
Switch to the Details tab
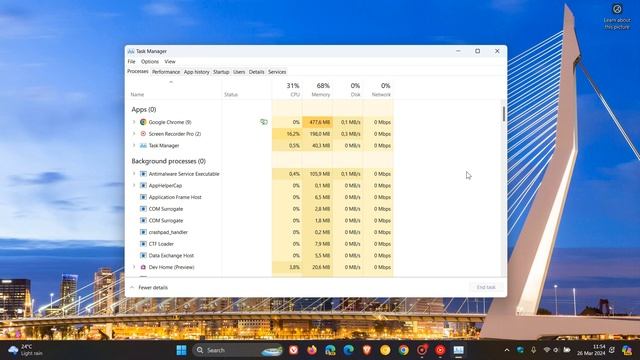tap(256, 72)
